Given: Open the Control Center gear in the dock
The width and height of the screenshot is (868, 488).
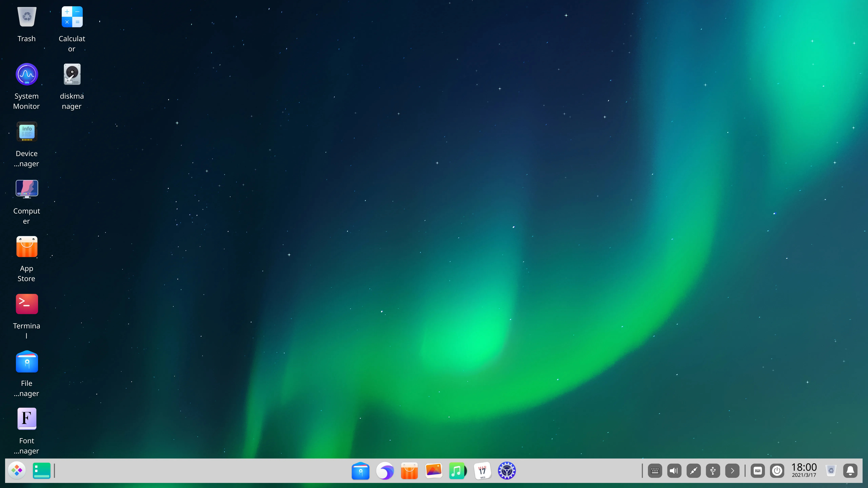Looking at the screenshot, I should coord(506,471).
